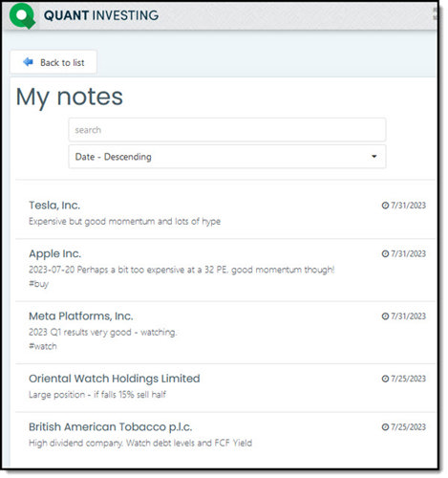Open the Apple Inc. note
Image resolution: width=448 pixels, height=478 pixels.
pos(55,253)
